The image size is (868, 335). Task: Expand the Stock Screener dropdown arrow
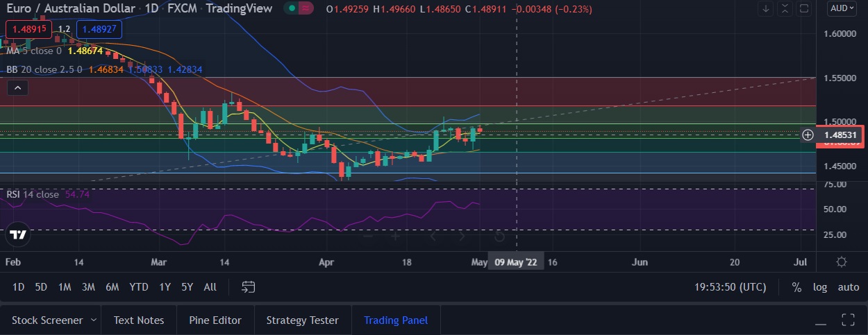coord(91,320)
